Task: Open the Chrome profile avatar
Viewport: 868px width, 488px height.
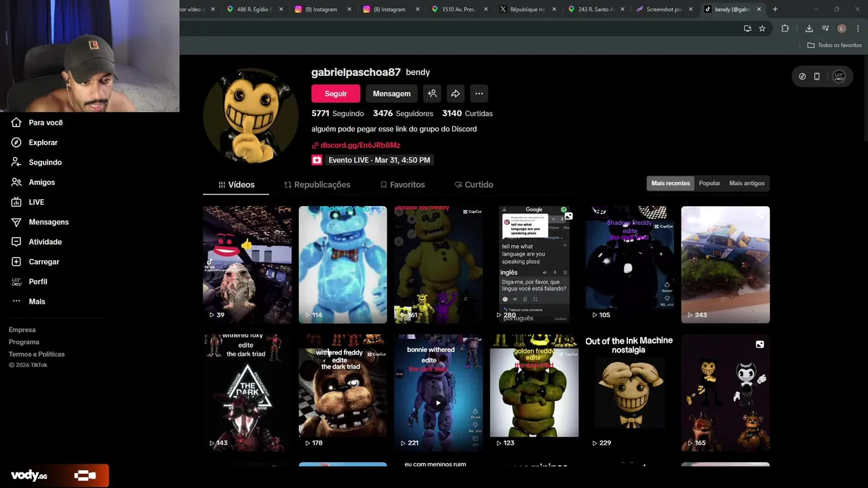Action: click(842, 28)
